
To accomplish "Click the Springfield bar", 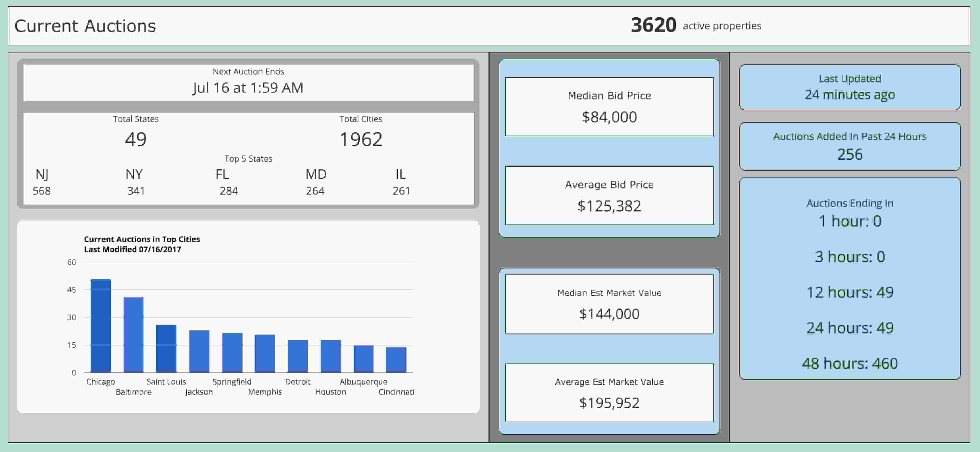I will [232, 353].
